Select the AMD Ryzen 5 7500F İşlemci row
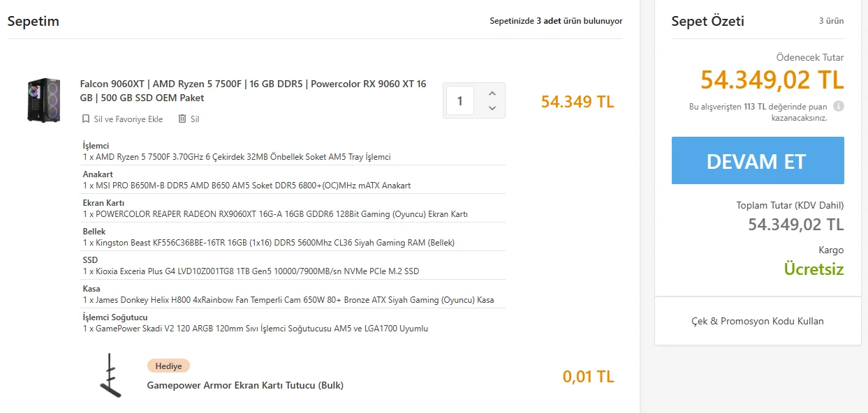 tap(293, 151)
